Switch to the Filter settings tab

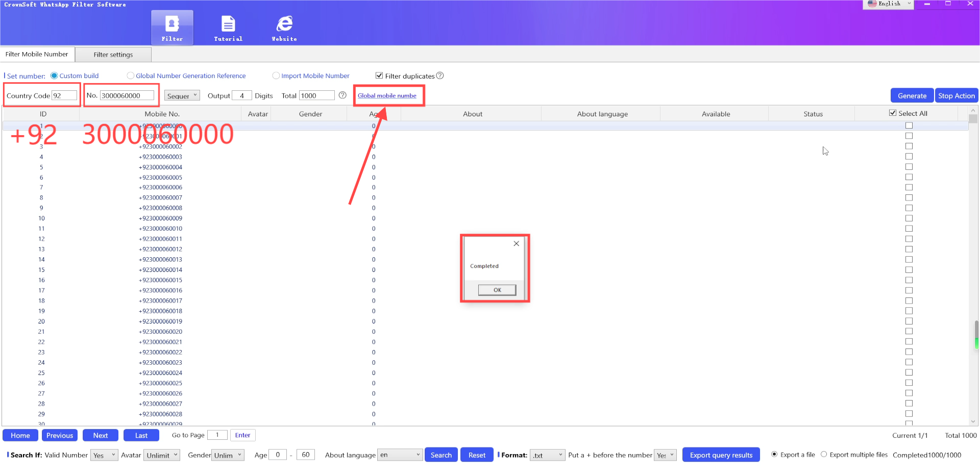pos(113,55)
